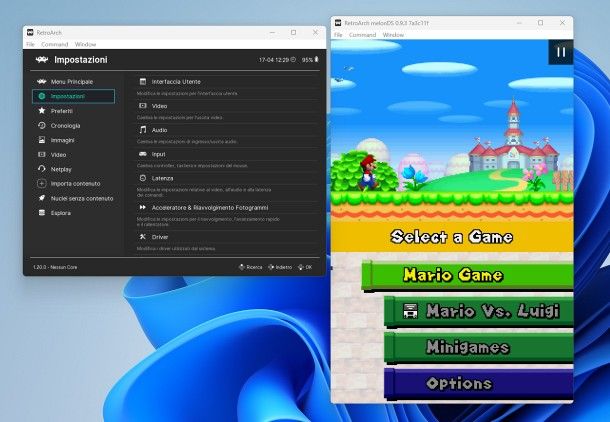Choose Mario Game pipe button

[467, 275]
